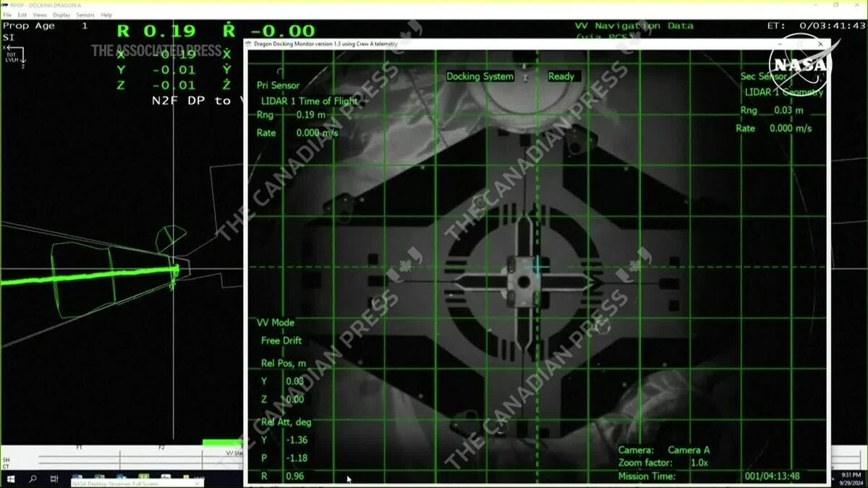Screen dimensions: 868x488
Task: Click the cyan crosshair on docking target
Action: point(537,266)
